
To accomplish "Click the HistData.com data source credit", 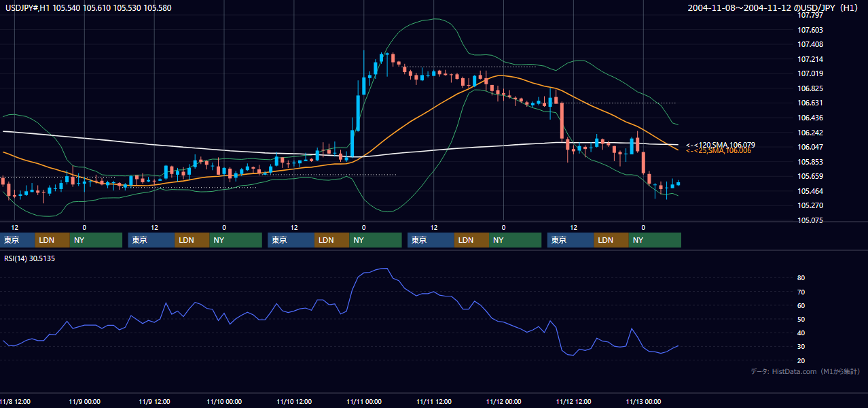I will pos(806,372).
